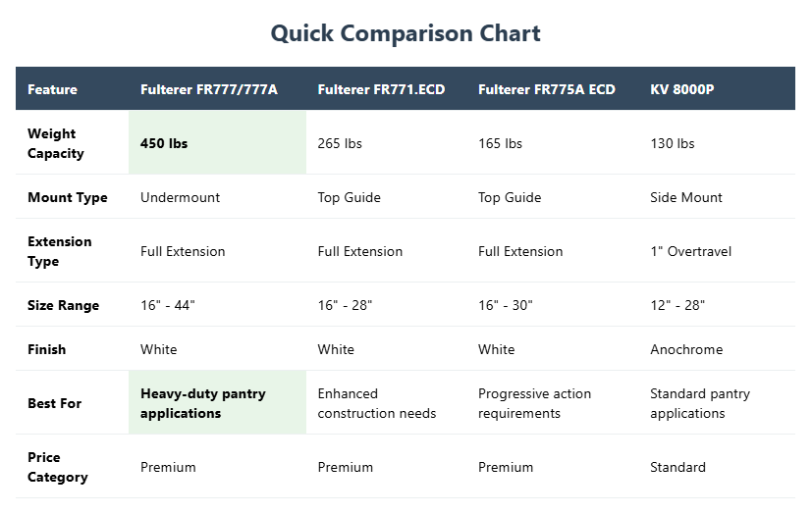Viewport: 812px width, 514px height.
Task: Select the Heavy-duty pantry applications cell
Action: [x=203, y=403]
